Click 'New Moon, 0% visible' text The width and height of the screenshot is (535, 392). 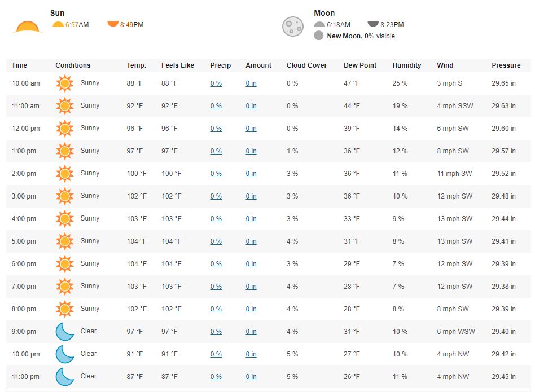pos(361,36)
